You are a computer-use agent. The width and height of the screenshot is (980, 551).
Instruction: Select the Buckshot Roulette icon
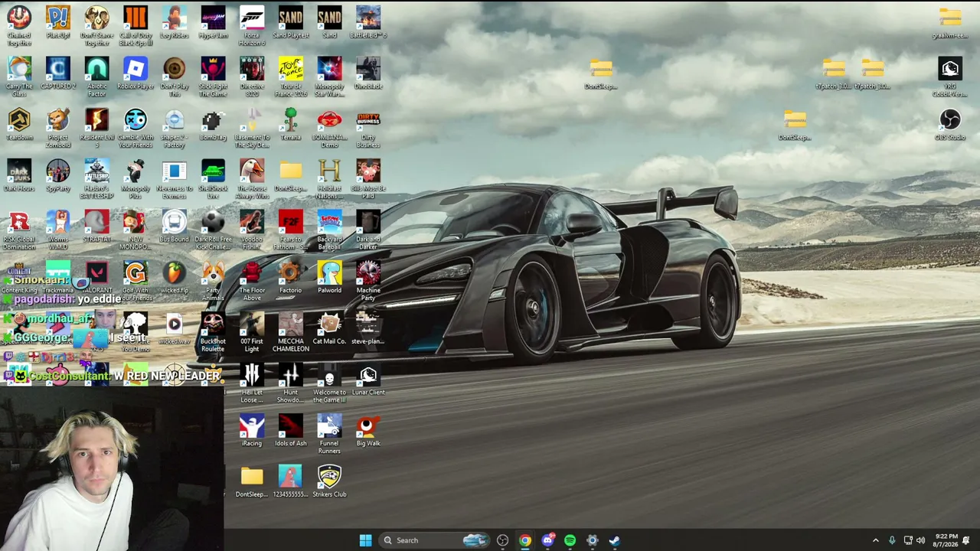tap(213, 332)
